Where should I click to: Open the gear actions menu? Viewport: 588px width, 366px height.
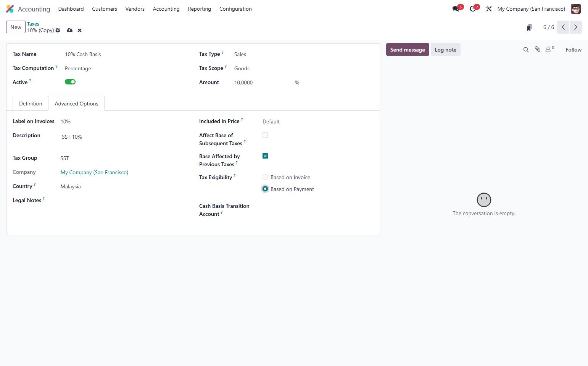point(58,30)
